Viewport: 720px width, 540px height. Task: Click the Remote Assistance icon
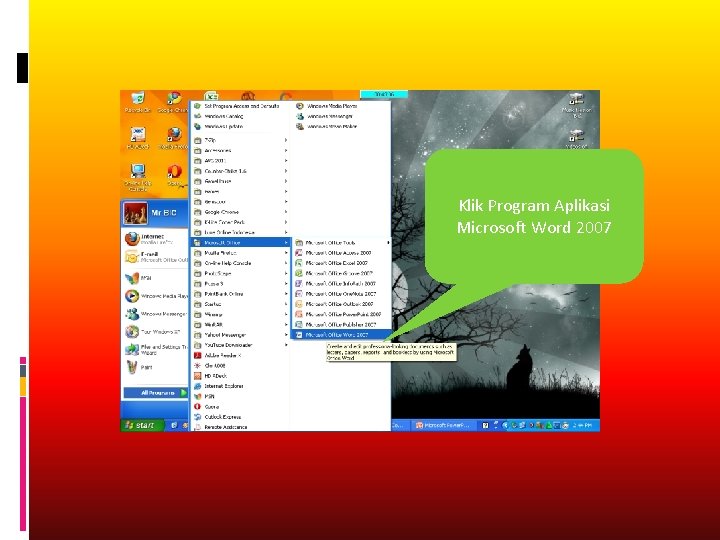197,427
